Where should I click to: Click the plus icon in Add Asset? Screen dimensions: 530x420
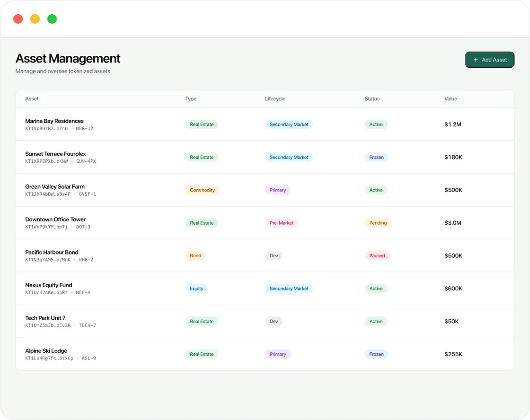[476, 60]
